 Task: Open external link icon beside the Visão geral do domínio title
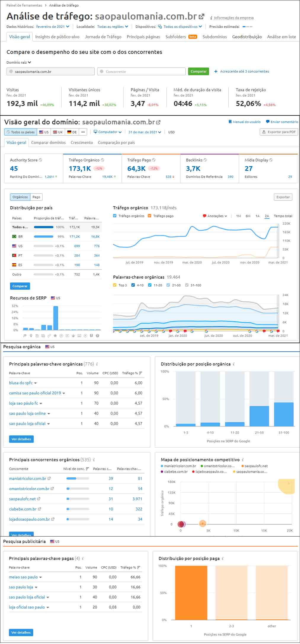[158, 122]
